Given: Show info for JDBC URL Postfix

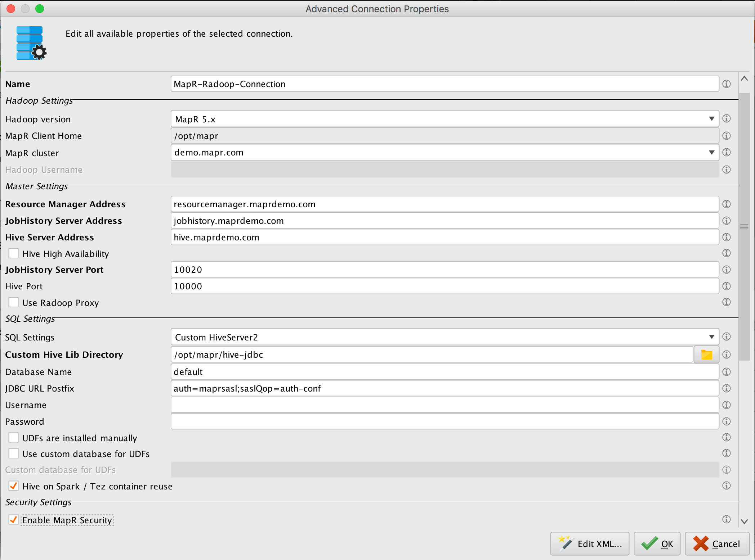Looking at the screenshot, I should (x=727, y=388).
